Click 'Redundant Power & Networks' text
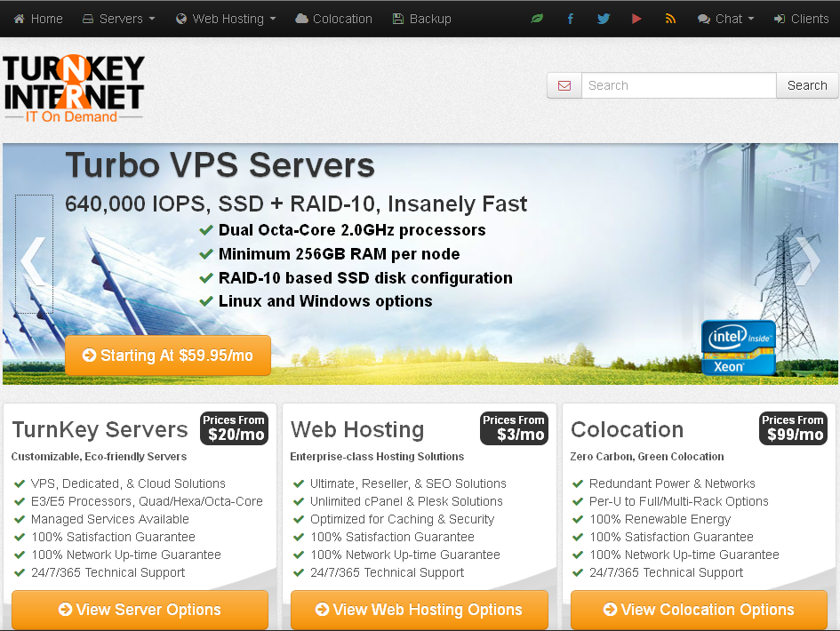Image resolution: width=840 pixels, height=631 pixels. coord(672,483)
